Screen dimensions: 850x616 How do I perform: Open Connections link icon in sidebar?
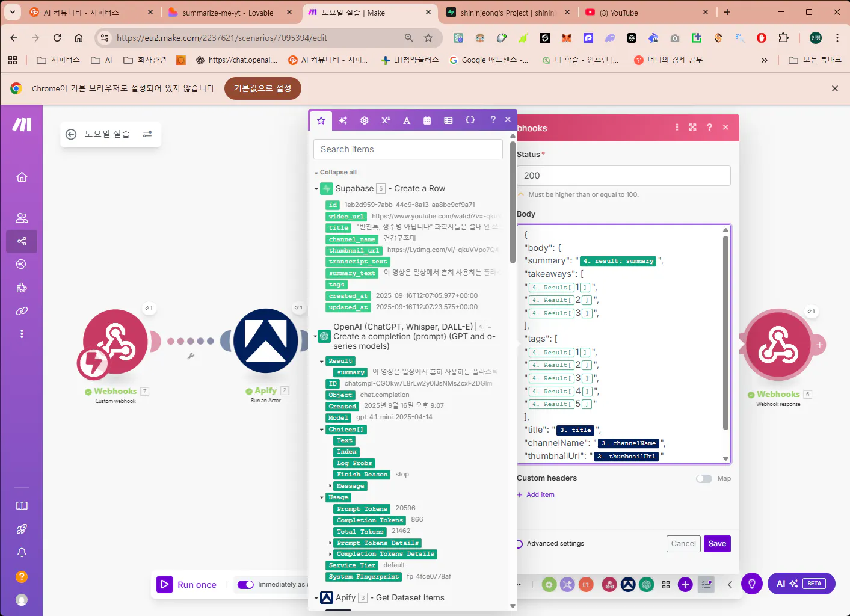point(22,311)
